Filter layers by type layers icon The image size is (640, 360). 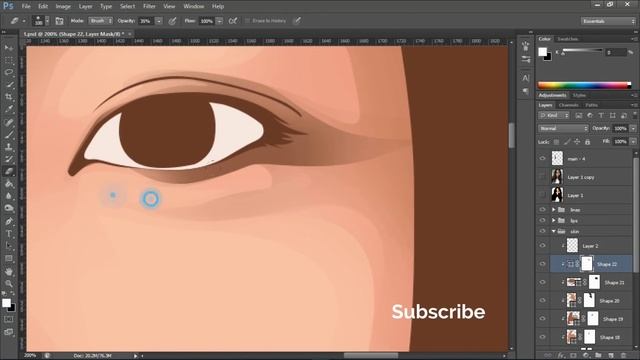tap(601, 116)
